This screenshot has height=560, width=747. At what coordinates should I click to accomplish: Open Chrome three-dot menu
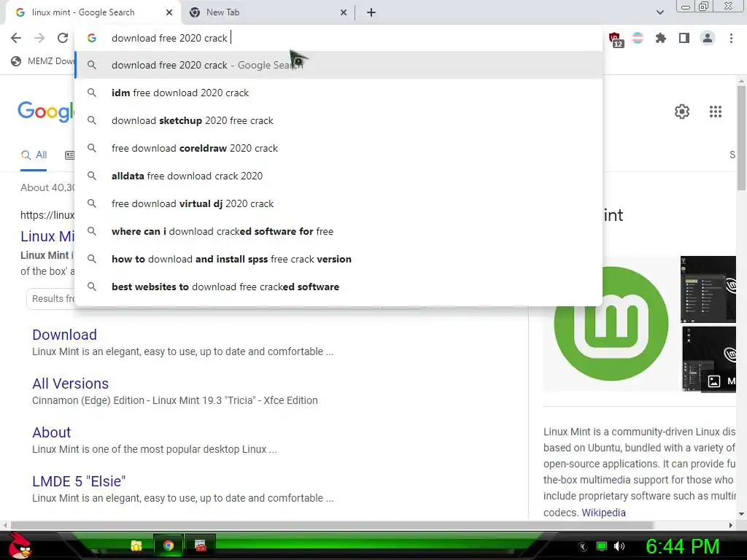click(x=731, y=38)
